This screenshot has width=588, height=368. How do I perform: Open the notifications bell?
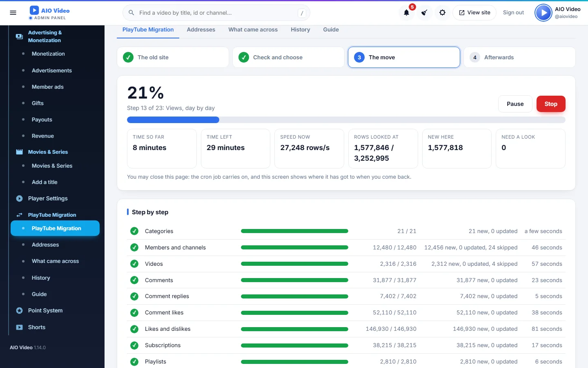pos(407,13)
